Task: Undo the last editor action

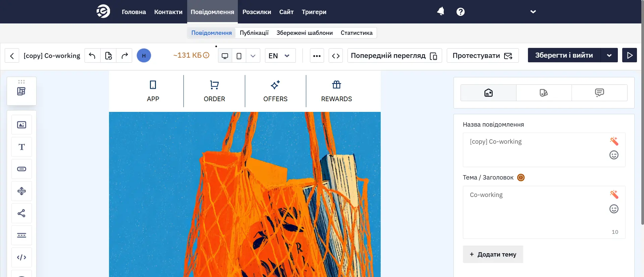Action: click(92, 56)
